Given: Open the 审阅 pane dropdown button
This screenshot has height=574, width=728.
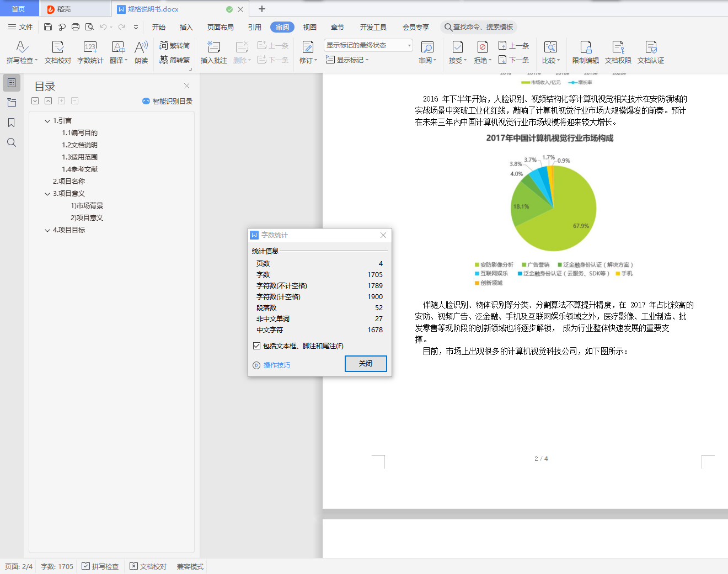Looking at the screenshot, I should click(427, 52).
